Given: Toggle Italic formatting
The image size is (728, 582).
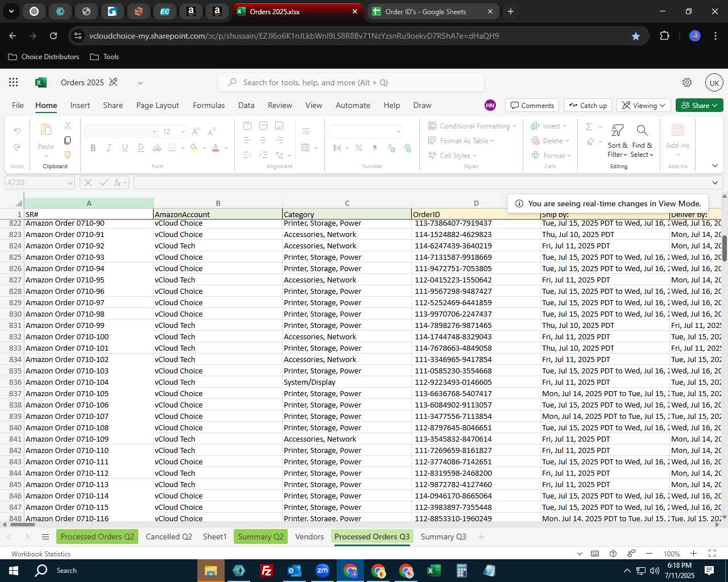Looking at the screenshot, I should (109, 148).
